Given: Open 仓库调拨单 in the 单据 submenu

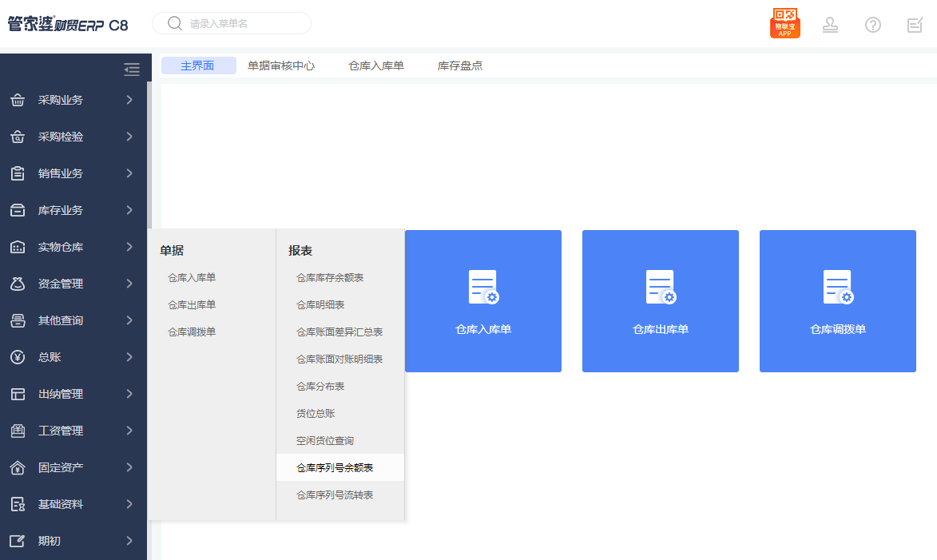Looking at the screenshot, I should 192,332.
